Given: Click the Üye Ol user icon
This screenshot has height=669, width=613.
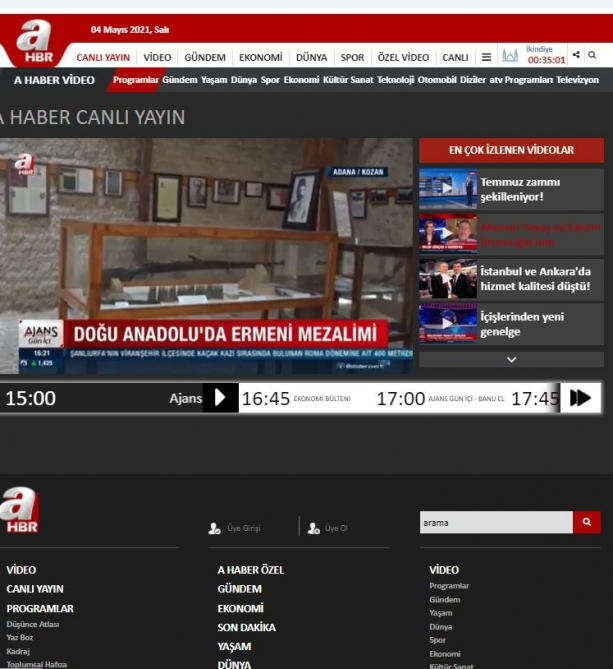Looking at the screenshot, I should (x=314, y=528).
